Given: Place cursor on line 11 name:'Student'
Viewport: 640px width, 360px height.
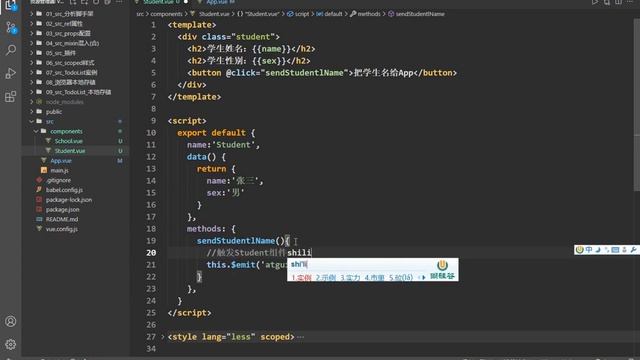Looking at the screenshot, I should click(223, 145).
